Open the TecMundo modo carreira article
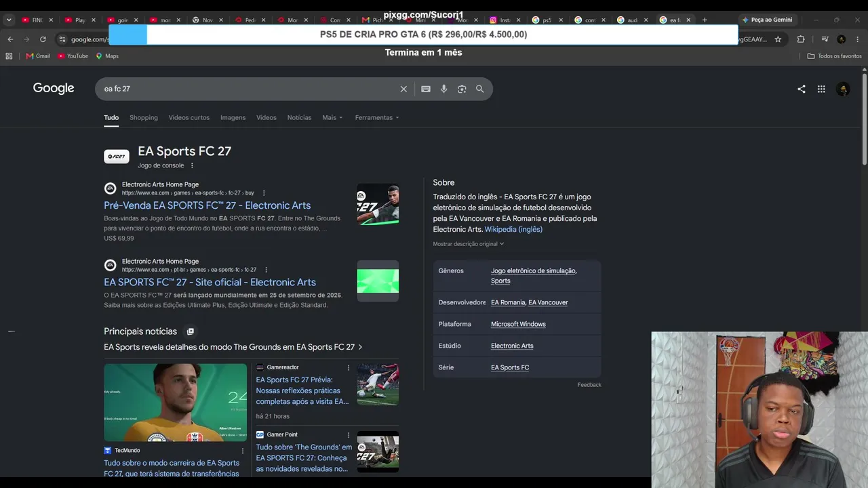The width and height of the screenshot is (868, 488). click(172, 468)
